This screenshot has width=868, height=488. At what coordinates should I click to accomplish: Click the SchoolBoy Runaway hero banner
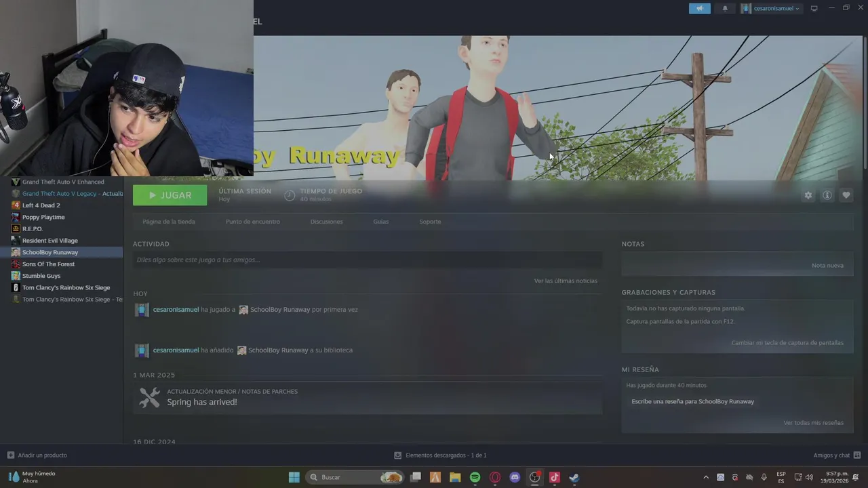[x=558, y=108]
